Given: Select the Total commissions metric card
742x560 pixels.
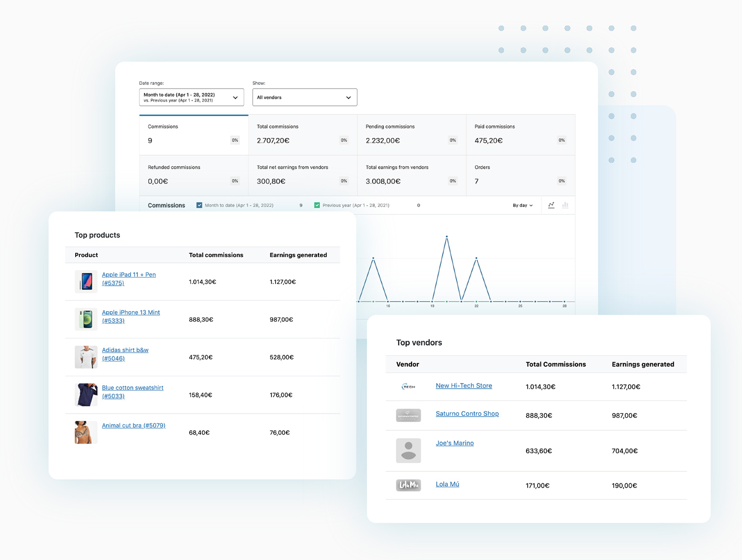Looking at the screenshot, I should pyautogui.click(x=302, y=134).
